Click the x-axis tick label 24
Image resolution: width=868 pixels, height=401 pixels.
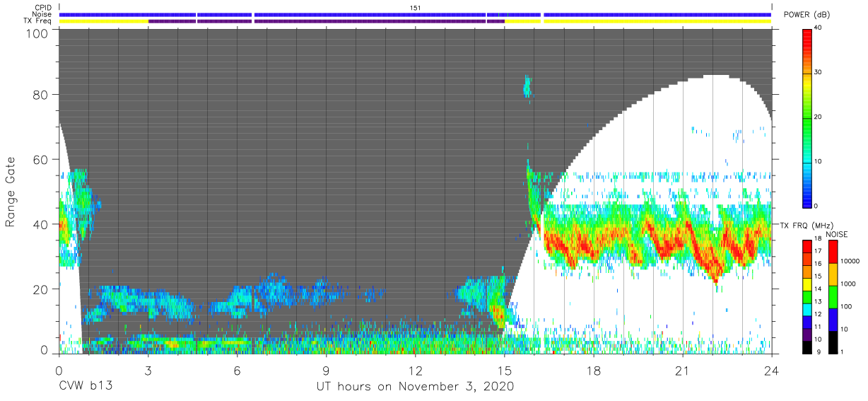point(771,370)
